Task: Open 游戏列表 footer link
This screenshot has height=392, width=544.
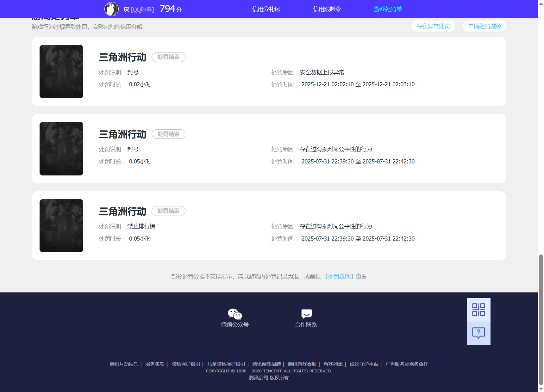Action: pos(333,364)
